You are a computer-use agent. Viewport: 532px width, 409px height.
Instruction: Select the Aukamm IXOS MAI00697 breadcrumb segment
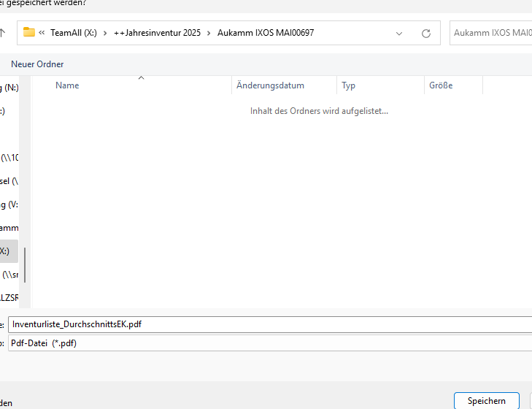[x=266, y=33]
